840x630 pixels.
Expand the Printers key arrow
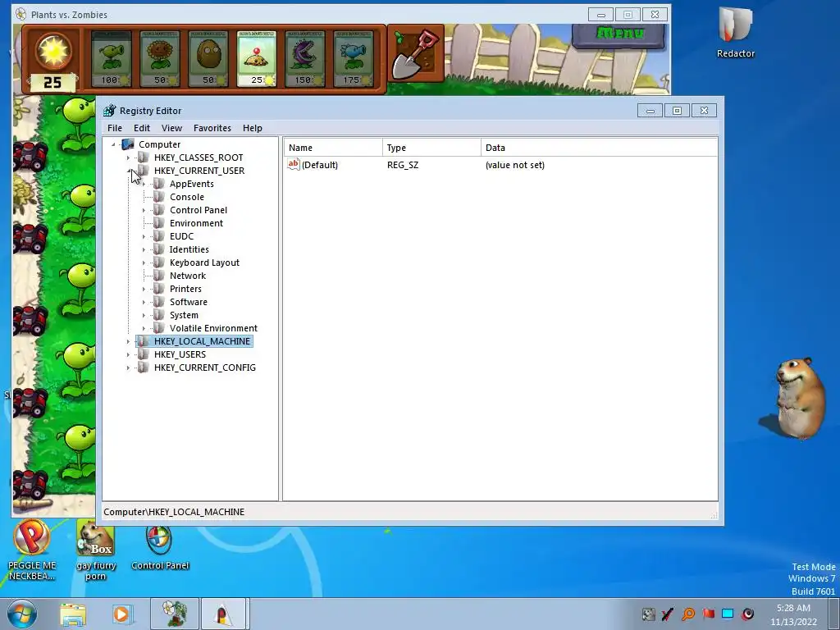[x=144, y=289]
